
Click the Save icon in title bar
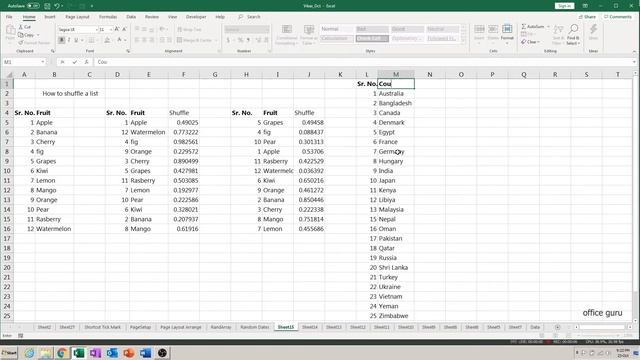(x=47, y=6)
